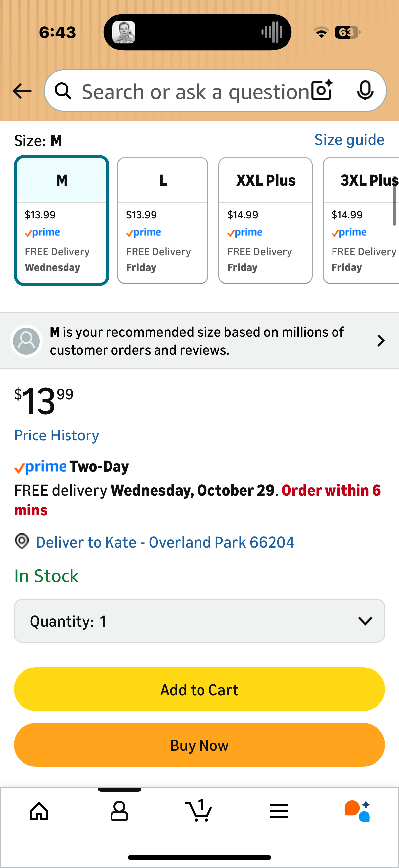The image size is (399, 868).
Task: Tap the search input field
Action: click(x=195, y=91)
